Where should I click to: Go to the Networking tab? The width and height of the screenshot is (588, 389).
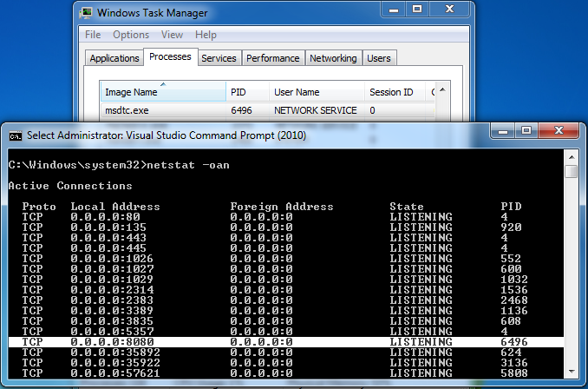tap(333, 58)
